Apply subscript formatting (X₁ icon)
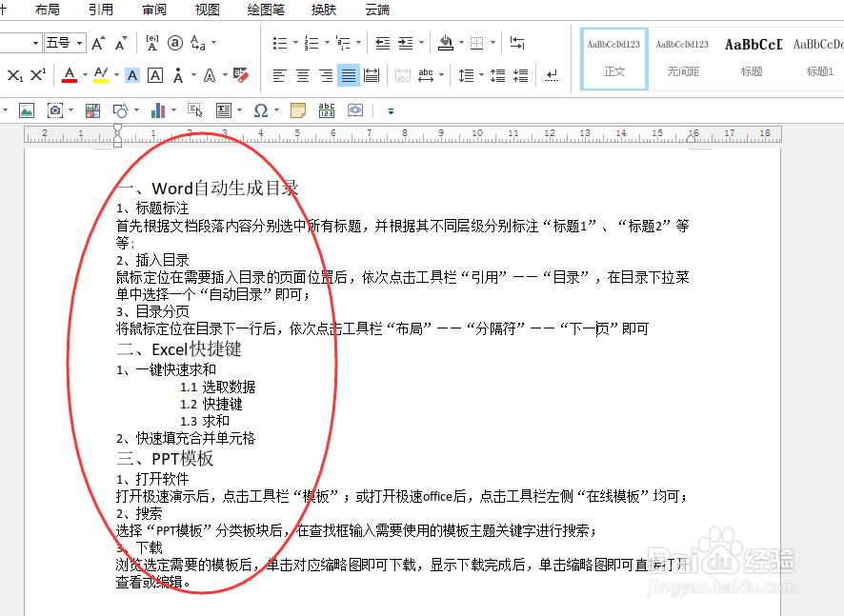844x616 pixels. point(13,73)
